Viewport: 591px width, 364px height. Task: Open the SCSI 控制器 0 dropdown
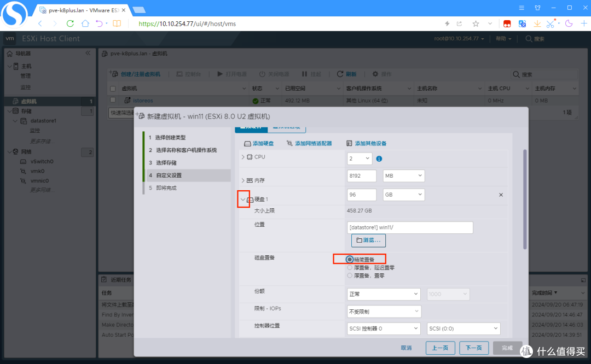(383, 328)
